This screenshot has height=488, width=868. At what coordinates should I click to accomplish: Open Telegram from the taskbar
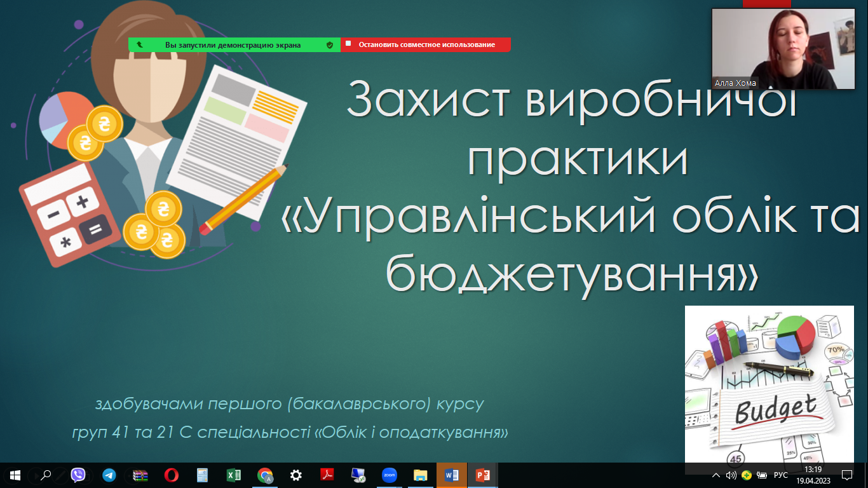[107, 475]
